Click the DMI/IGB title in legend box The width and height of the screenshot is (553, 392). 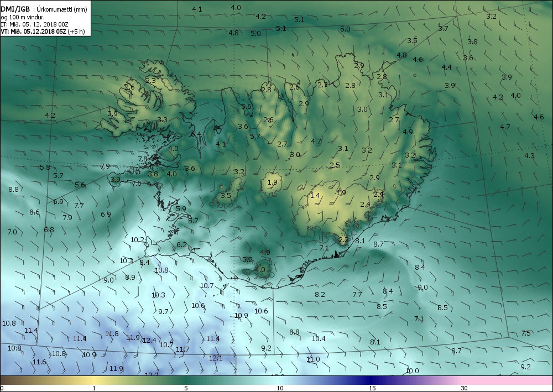[x=15, y=9]
